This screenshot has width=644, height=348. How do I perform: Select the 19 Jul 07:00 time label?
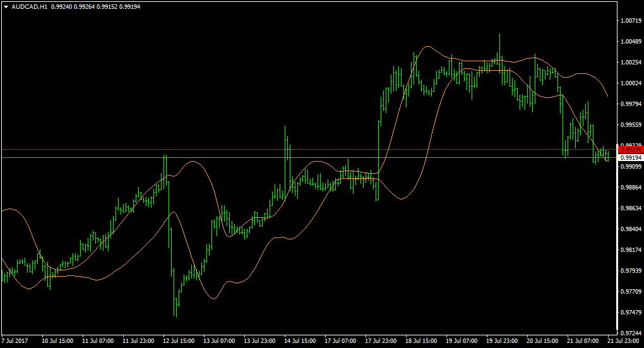click(462, 341)
